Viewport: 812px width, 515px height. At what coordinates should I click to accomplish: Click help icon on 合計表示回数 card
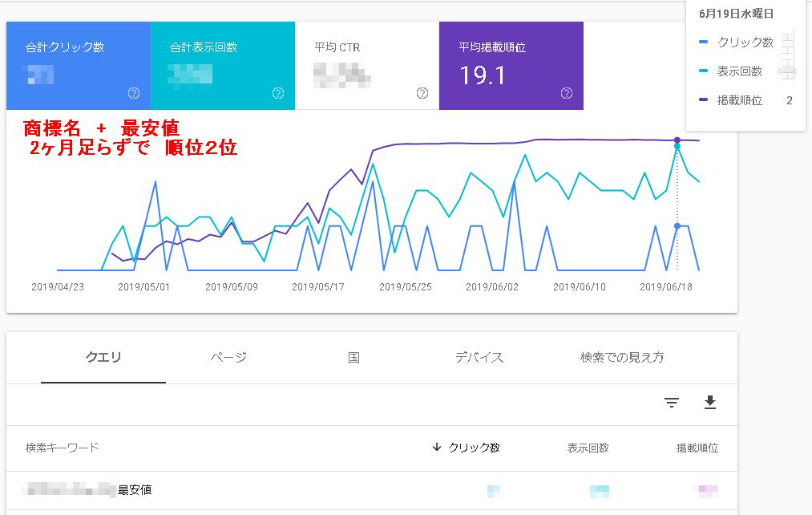click(278, 93)
